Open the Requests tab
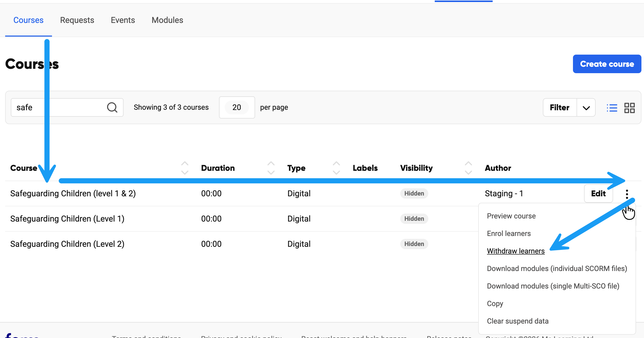This screenshot has height=338, width=644. point(77,20)
